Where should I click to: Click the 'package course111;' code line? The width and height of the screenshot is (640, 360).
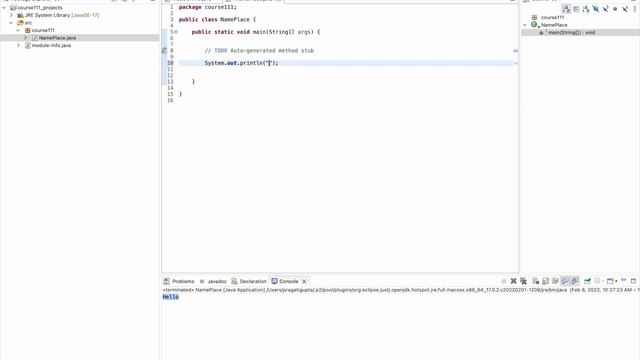207,7
